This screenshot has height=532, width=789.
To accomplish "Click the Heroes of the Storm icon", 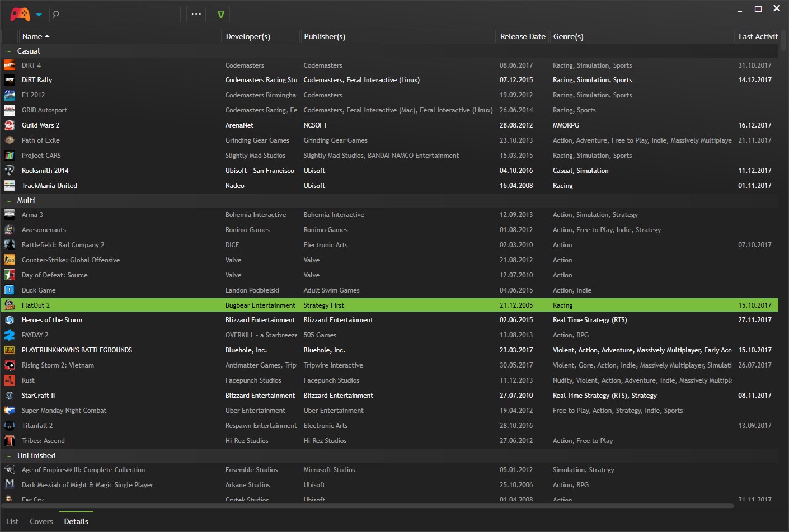I will point(10,320).
